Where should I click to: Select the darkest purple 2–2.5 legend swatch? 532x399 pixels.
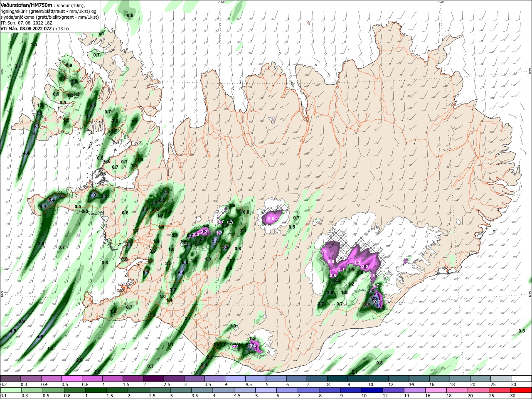click(x=154, y=379)
